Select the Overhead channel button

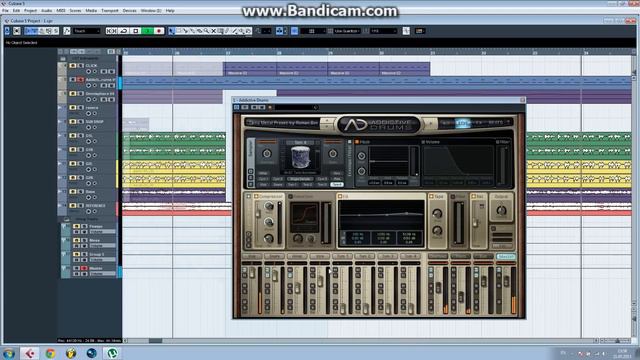point(438,256)
